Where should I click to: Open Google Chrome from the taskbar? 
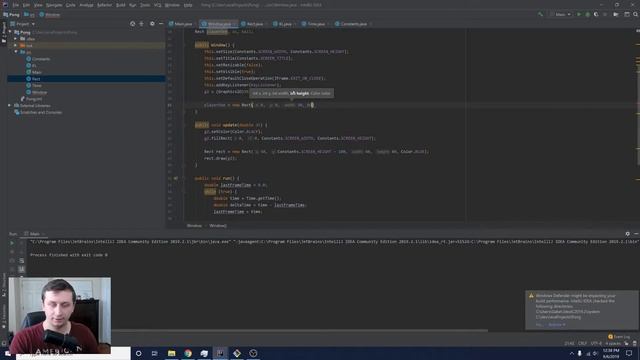(x=188, y=353)
